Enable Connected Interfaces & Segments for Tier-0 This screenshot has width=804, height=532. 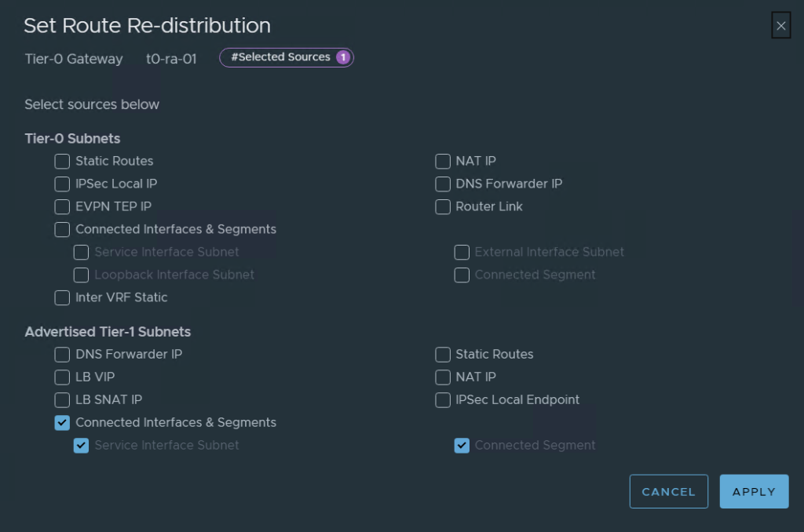tap(62, 229)
